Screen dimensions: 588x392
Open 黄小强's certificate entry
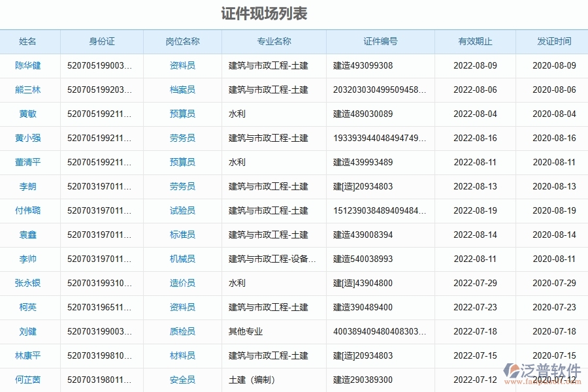(x=29, y=139)
